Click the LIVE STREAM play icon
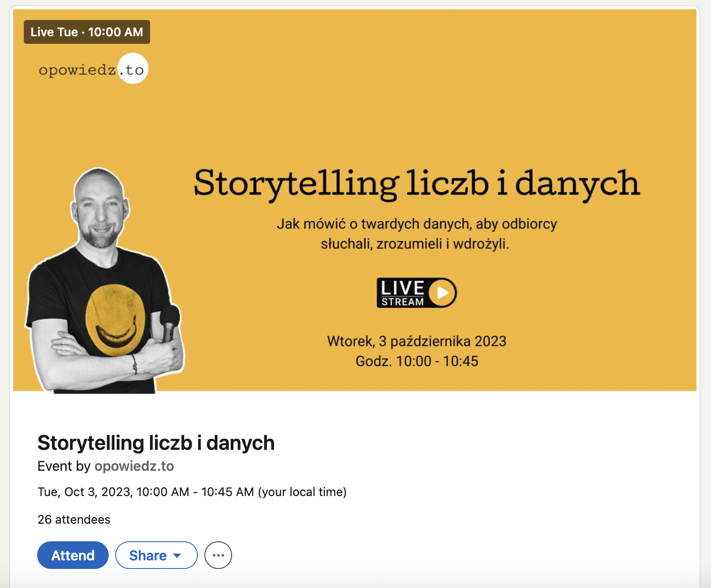The width and height of the screenshot is (711, 588). 442,293
